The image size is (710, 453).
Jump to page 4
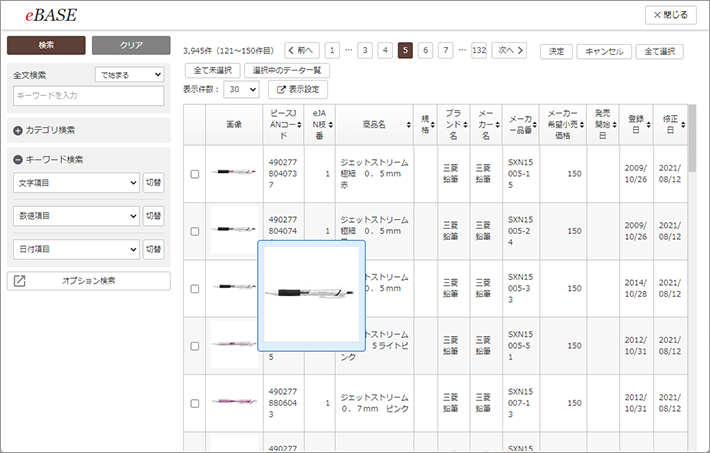click(385, 51)
